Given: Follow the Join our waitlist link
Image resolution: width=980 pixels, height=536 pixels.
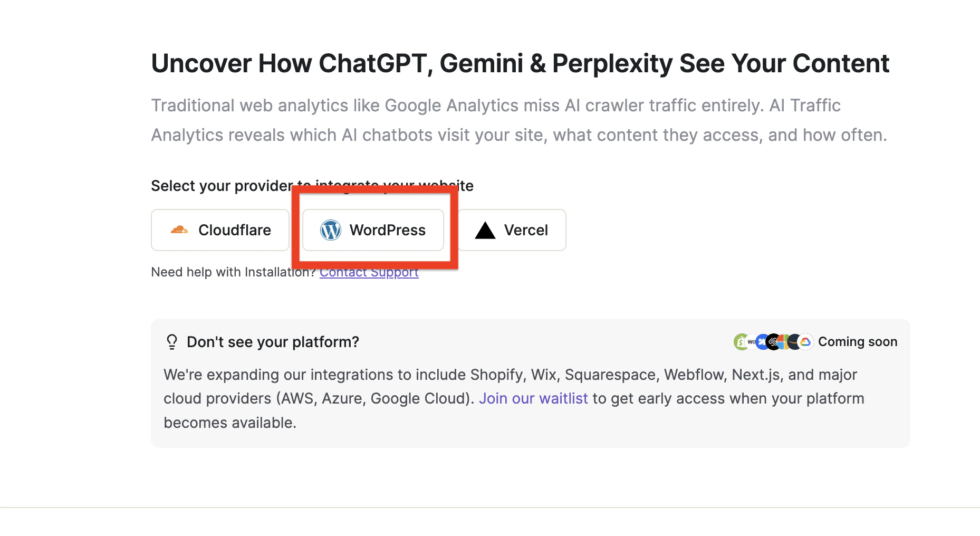Looking at the screenshot, I should [533, 398].
